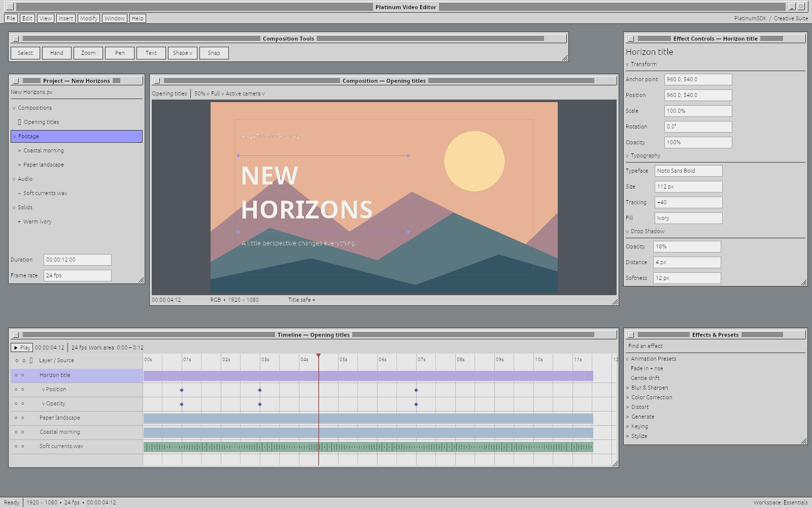The width and height of the screenshot is (812, 508).
Task: Collapse the Audio folder
Action: pyautogui.click(x=14, y=179)
